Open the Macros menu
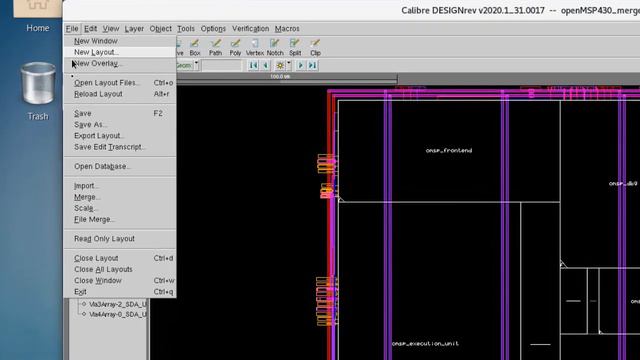This screenshot has height=360, width=640. (287, 29)
